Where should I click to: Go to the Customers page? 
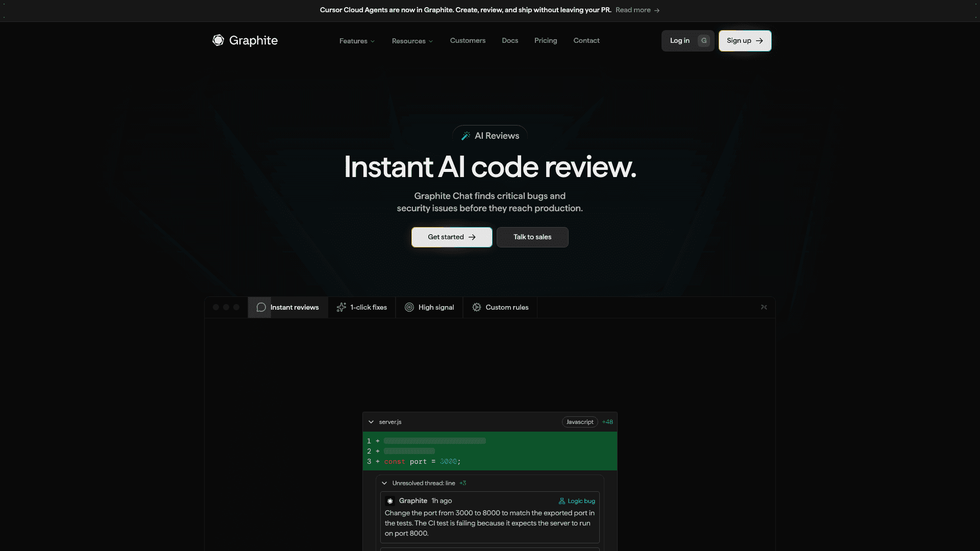(468, 40)
